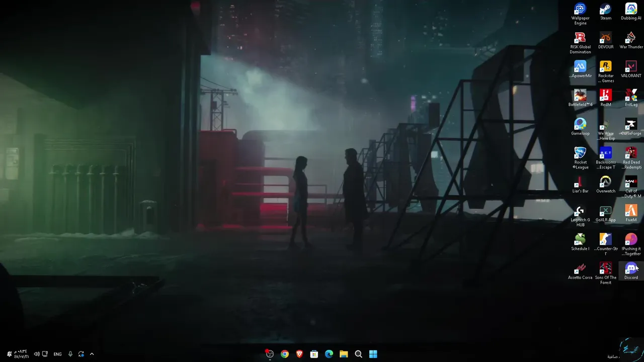Select the Counter-Strike desktop shortcut

[x=606, y=245]
